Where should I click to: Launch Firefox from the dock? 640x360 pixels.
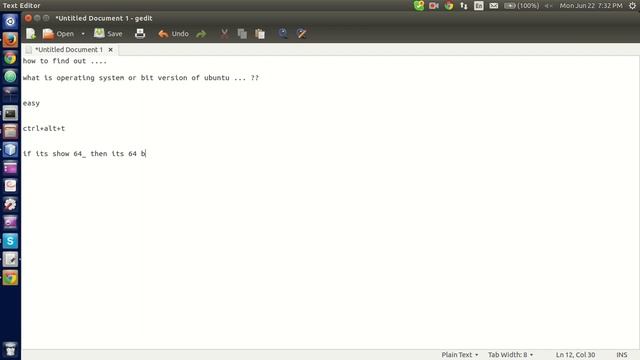tap(10, 40)
